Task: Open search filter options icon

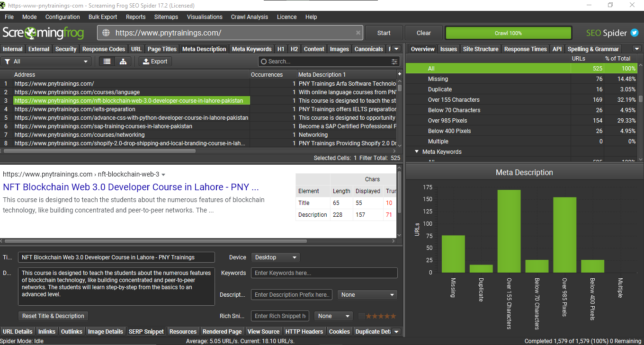Action: (394, 62)
